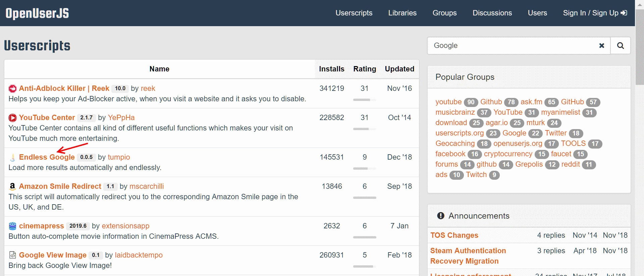Open the ask.fm popular group

click(531, 102)
